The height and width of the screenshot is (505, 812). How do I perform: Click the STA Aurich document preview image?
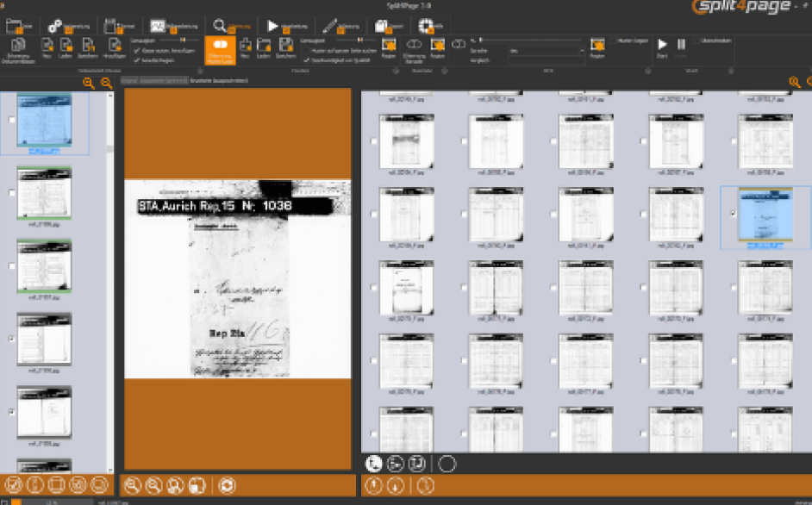pos(238,278)
